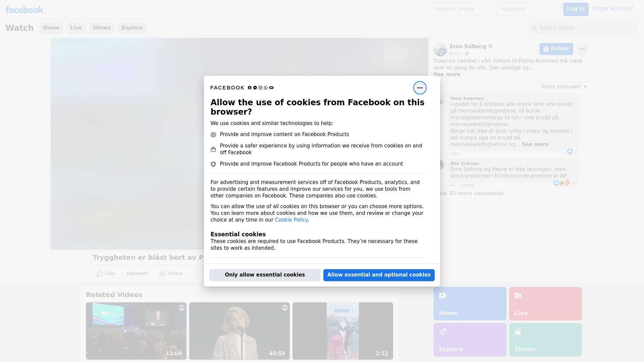
Task: Open the Live tile with camera icon
Action: tap(545, 304)
